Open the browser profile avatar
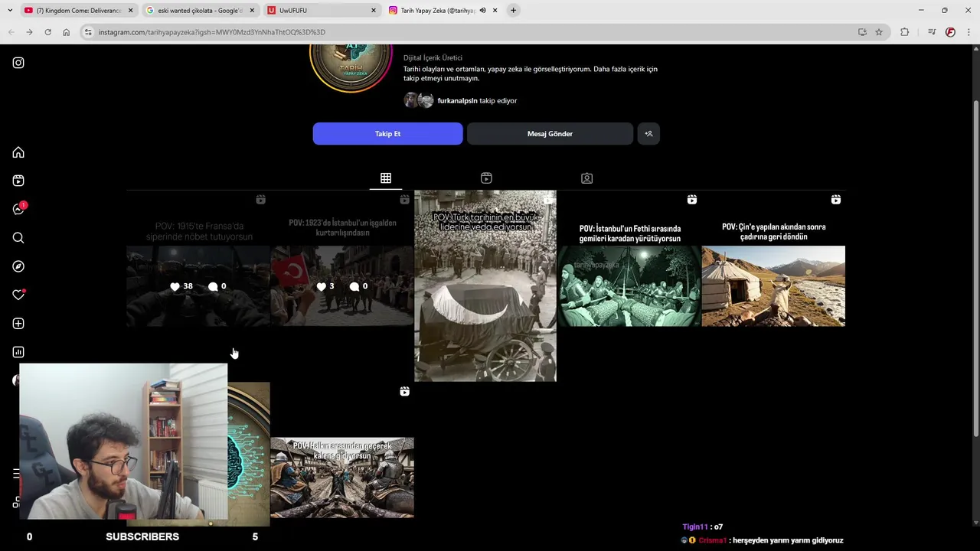 pyautogui.click(x=950, y=32)
